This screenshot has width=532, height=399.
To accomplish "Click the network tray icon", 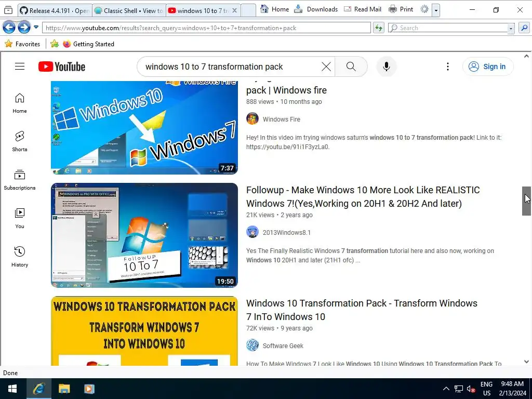I will pos(459,389).
